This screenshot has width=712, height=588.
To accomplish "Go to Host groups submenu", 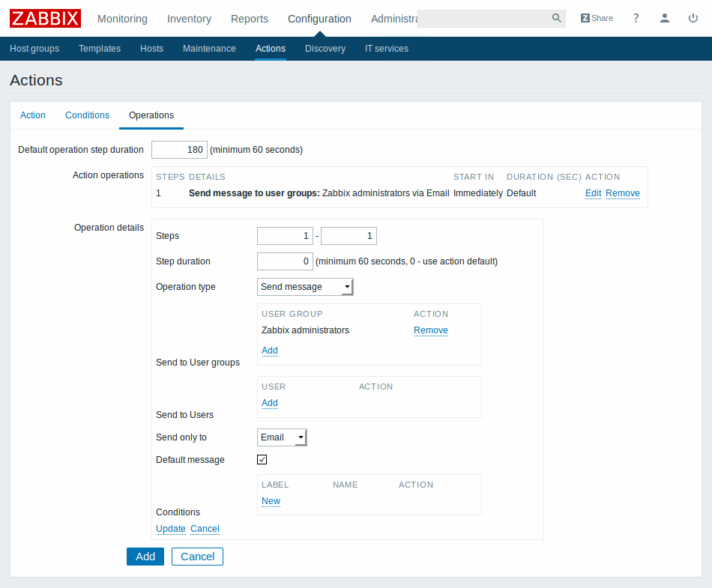I will click(x=34, y=49).
